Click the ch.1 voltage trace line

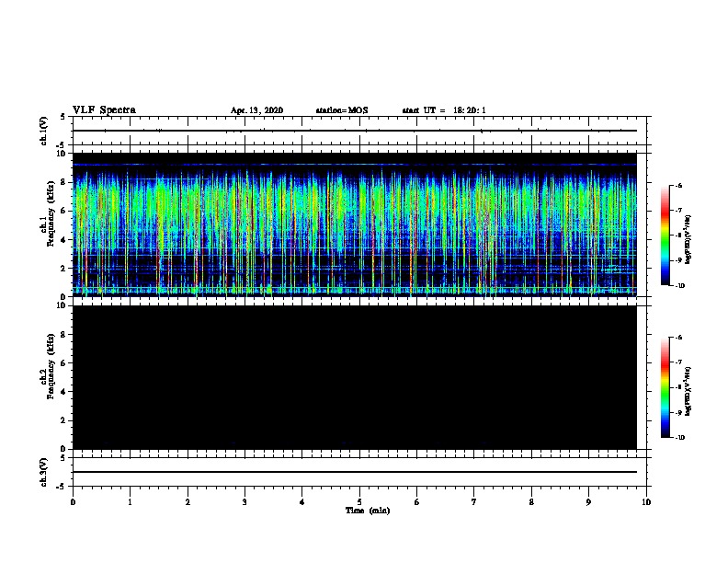[x=355, y=131]
